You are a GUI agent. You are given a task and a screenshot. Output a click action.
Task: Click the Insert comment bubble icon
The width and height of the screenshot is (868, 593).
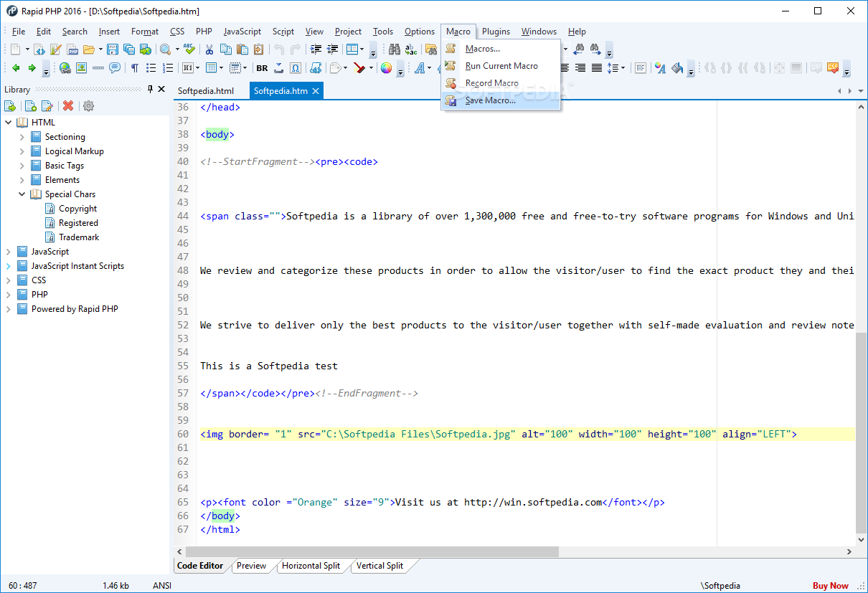coord(115,68)
